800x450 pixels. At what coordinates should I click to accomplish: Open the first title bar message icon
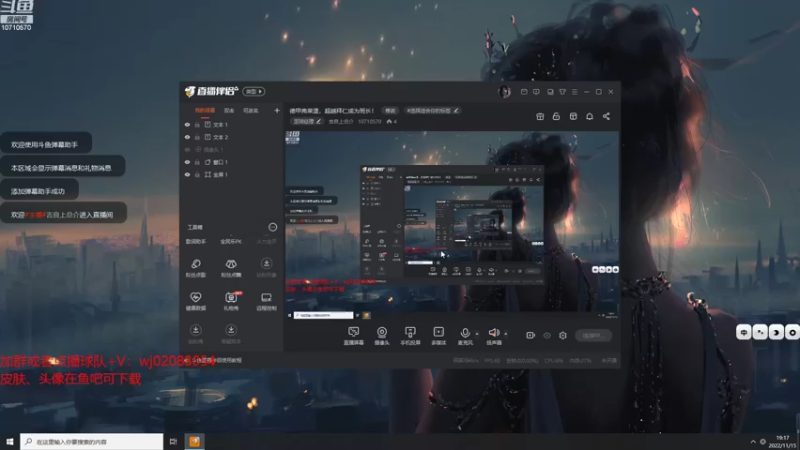(524, 92)
